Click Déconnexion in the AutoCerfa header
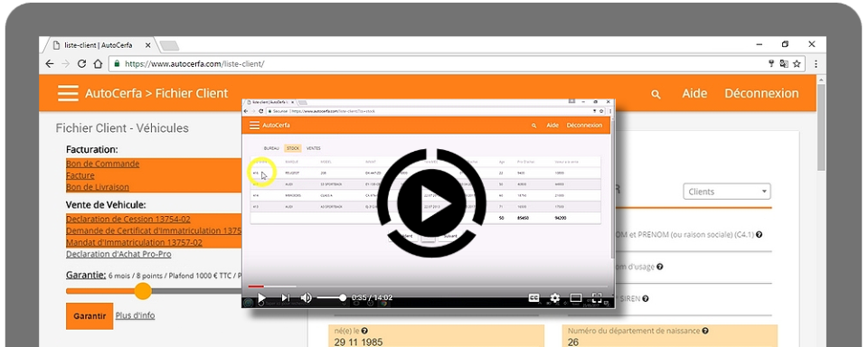The height and width of the screenshot is (347, 868). click(x=761, y=94)
